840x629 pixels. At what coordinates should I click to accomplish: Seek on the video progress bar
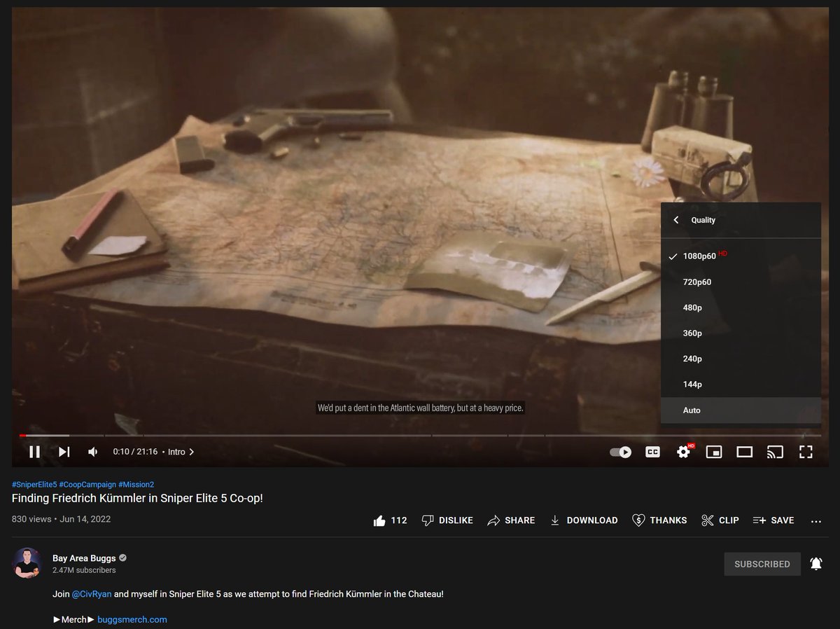point(420,436)
